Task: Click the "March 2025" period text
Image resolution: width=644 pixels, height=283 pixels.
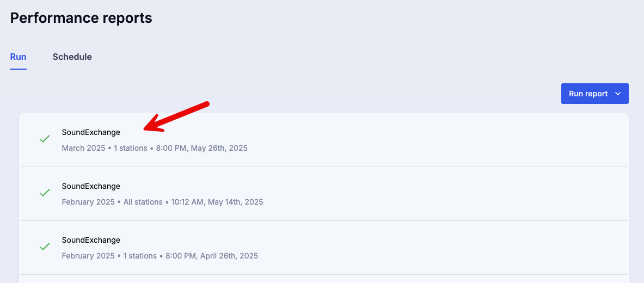Action: pos(83,148)
